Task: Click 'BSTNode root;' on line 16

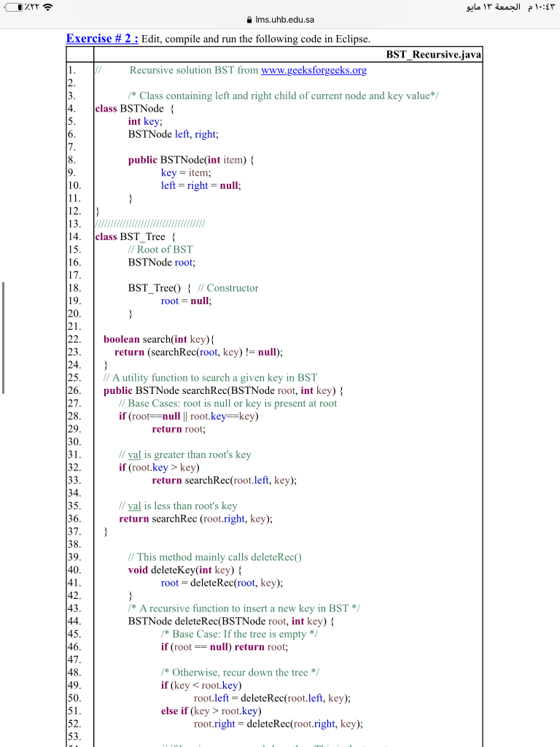Action: (x=161, y=263)
